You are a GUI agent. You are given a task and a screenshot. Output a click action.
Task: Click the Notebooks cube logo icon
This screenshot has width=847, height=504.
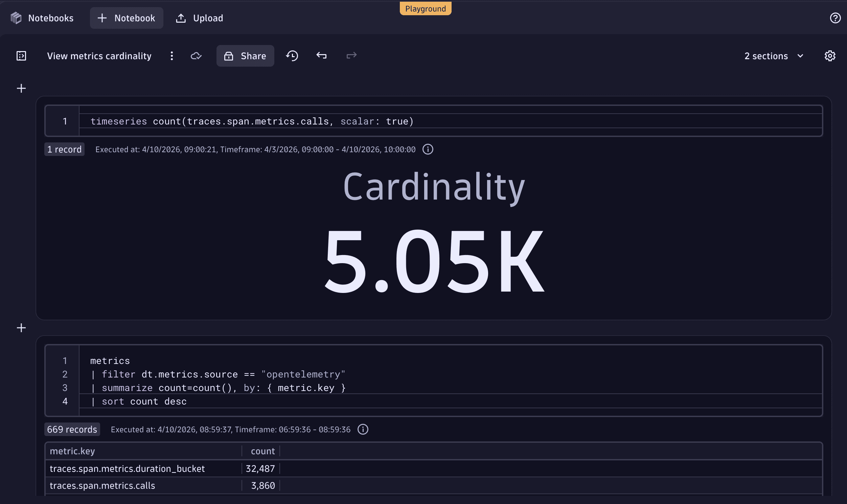[x=15, y=18]
